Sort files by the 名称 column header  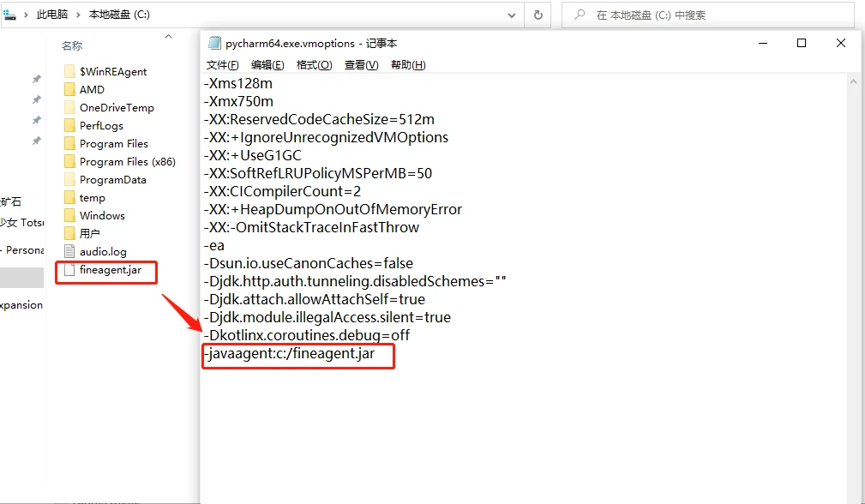[x=72, y=45]
